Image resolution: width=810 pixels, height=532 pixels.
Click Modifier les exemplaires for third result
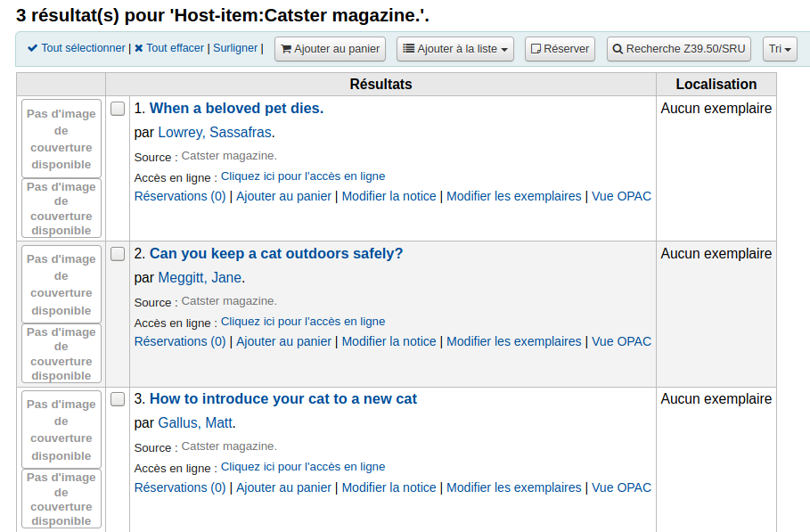point(513,487)
